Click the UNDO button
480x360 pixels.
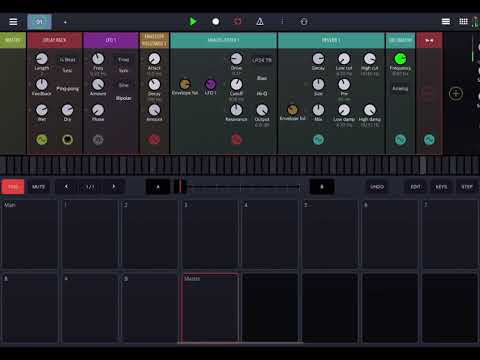tap(377, 187)
